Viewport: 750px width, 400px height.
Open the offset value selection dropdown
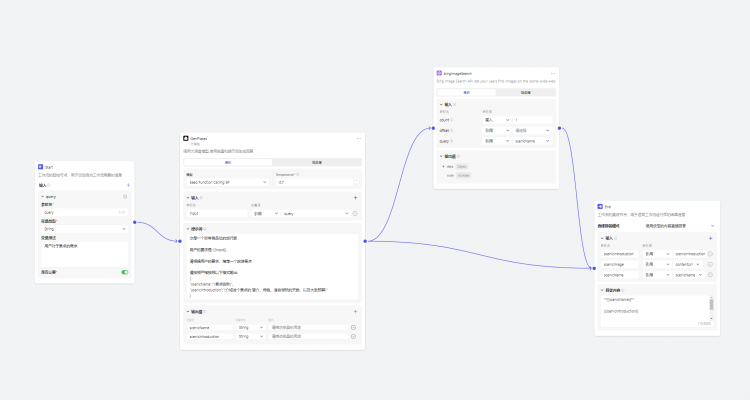[532, 131]
